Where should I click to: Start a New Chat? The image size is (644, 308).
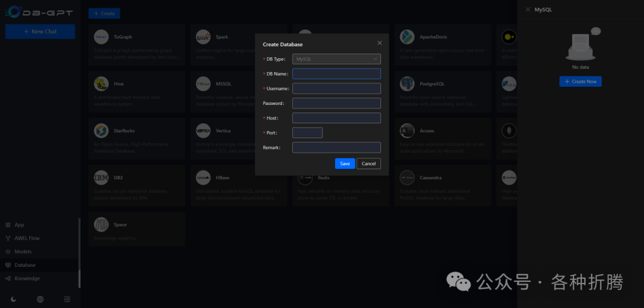(x=41, y=32)
